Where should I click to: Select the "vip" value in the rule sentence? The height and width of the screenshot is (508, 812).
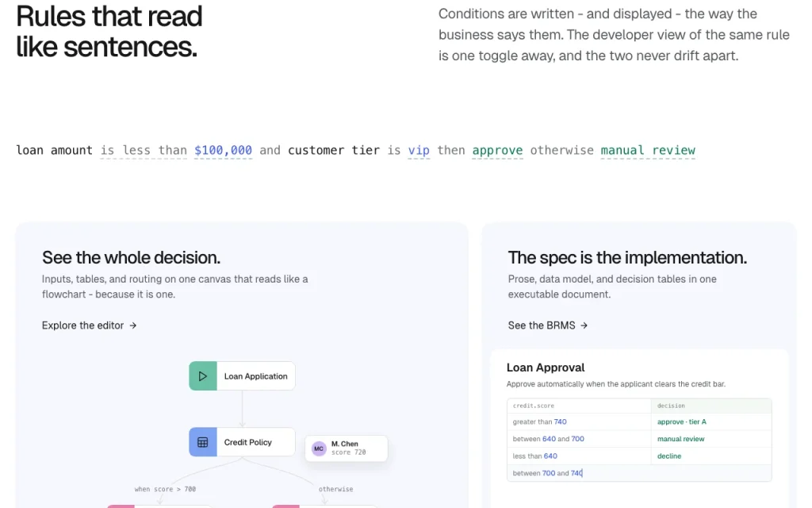coord(419,150)
